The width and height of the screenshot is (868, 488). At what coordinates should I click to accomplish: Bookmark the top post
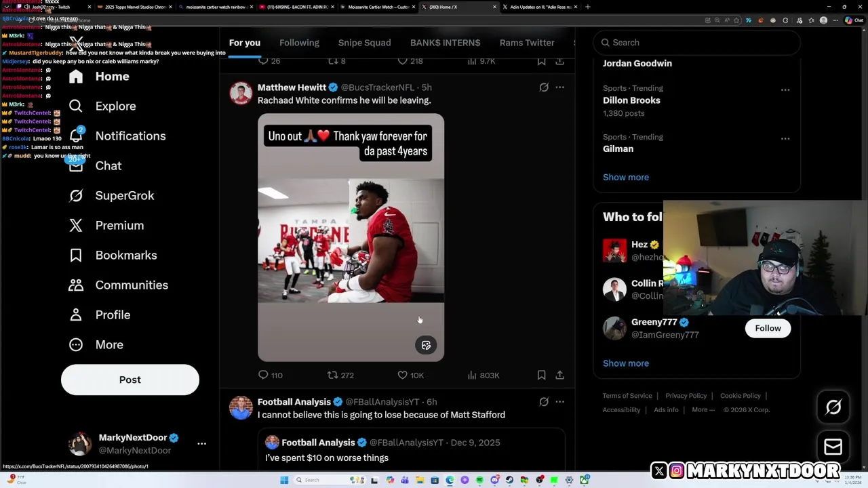(x=541, y=61)
